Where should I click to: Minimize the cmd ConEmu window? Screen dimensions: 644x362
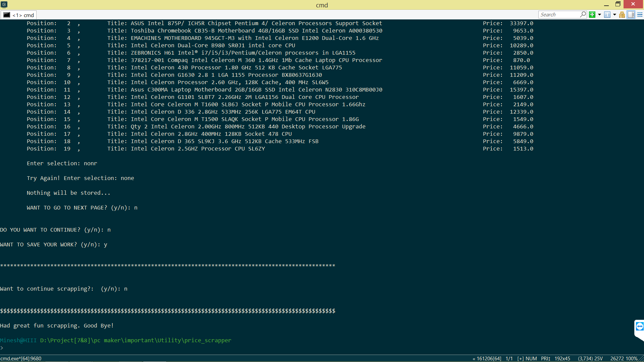[606, 5]
